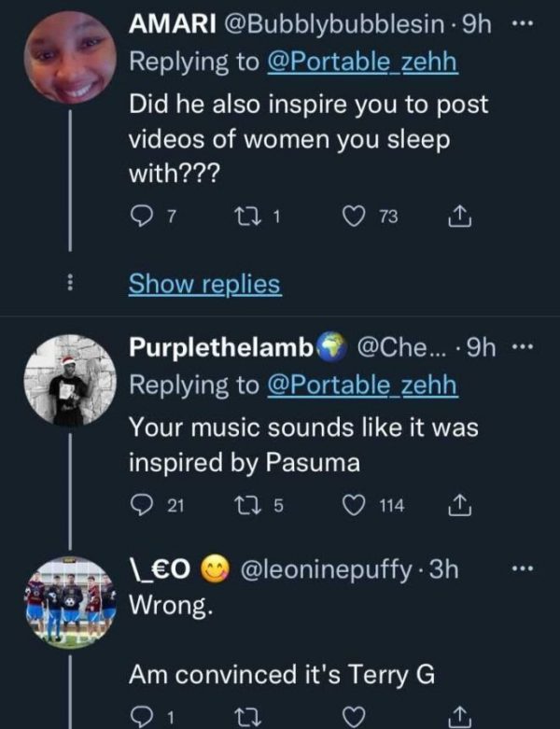The height and width of the screenshot is (729, 560).
Task: Like the Terry G tweet
Action: click(x=354, y=718)
